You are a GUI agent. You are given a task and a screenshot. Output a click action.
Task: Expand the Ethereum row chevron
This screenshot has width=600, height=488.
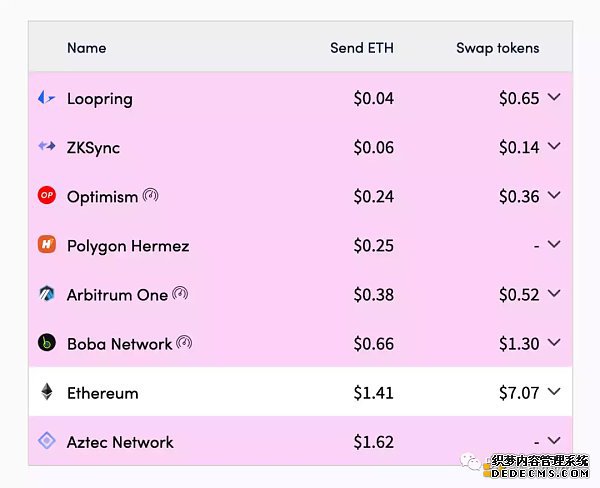(554, 391)
